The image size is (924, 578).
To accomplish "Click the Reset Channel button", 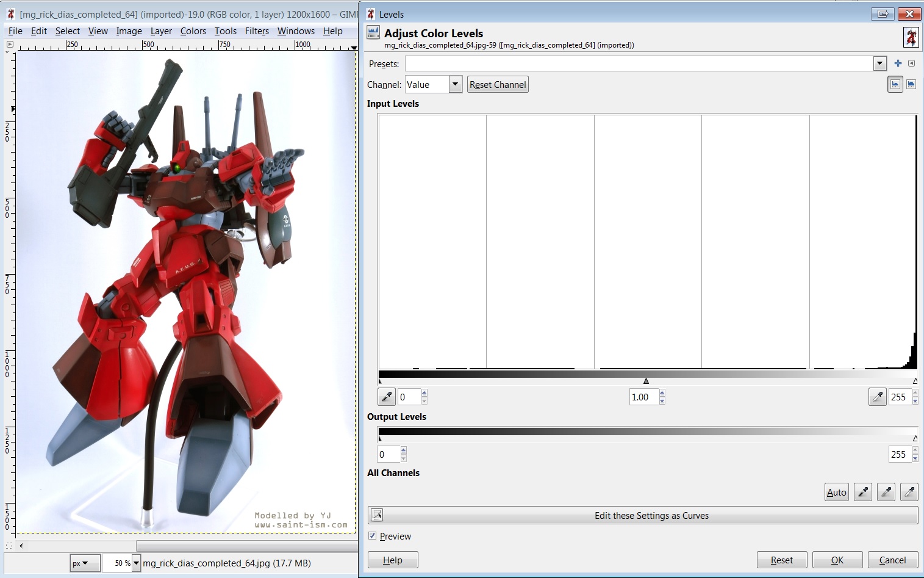I will (498, 85).
